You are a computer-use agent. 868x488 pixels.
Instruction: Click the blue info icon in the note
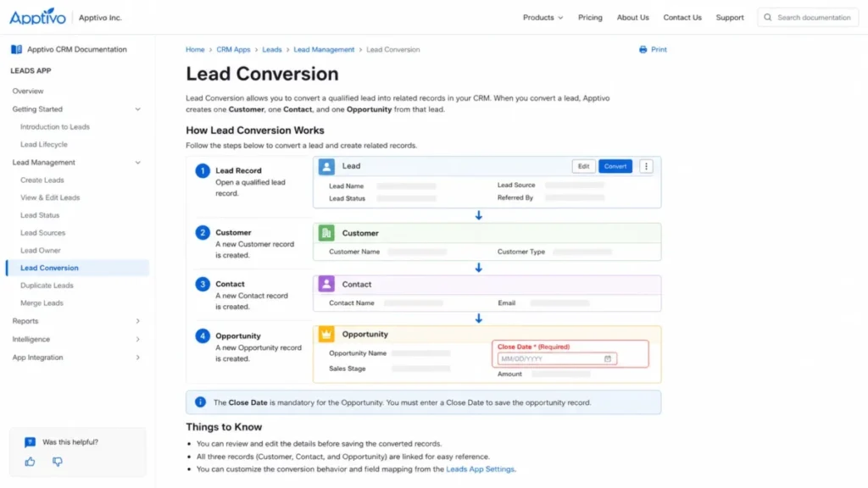(x=200, y=402)
